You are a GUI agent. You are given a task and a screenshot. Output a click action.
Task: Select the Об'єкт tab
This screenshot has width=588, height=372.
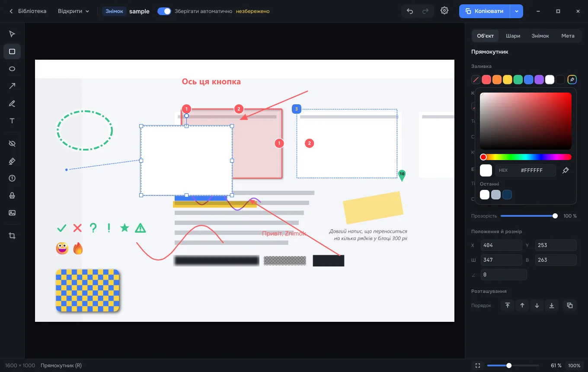click(x=486, y=36)
